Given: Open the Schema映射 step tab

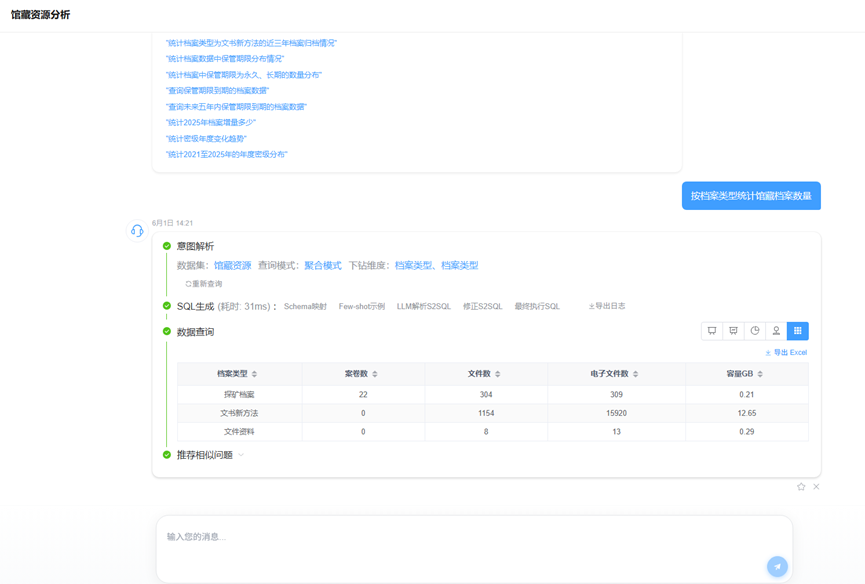Looking at the screenshot, I should [305, 306].
